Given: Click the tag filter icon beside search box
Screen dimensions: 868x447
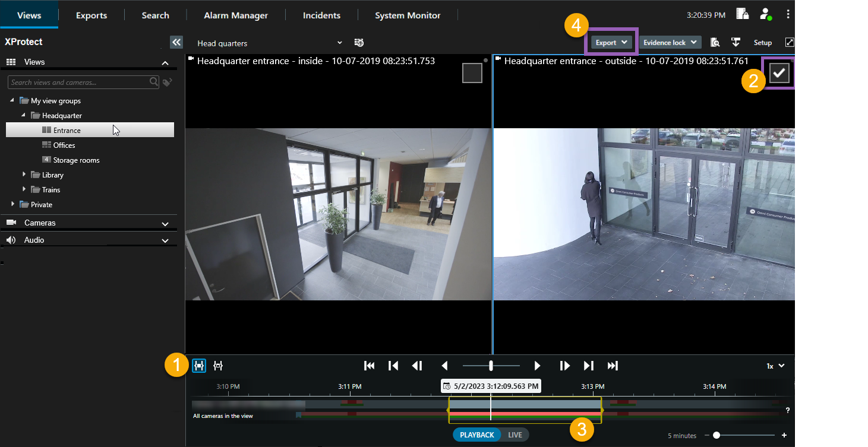Looking at the screenshot, I should tap(167, 82).
